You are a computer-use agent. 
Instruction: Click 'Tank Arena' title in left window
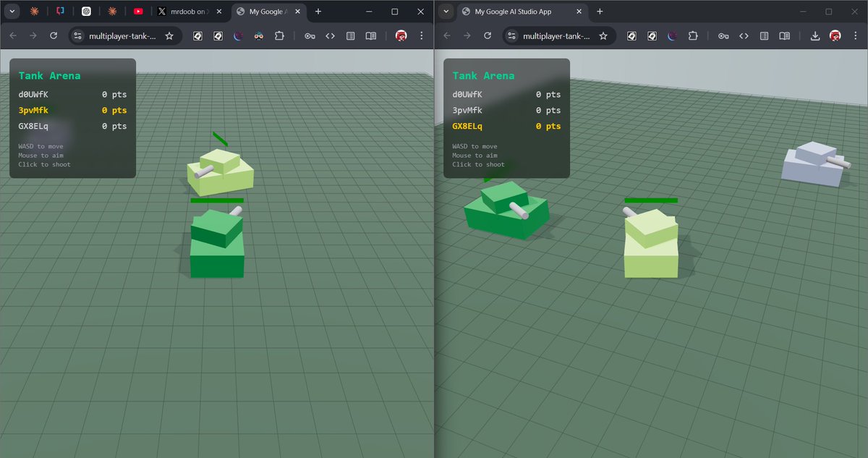49,76
